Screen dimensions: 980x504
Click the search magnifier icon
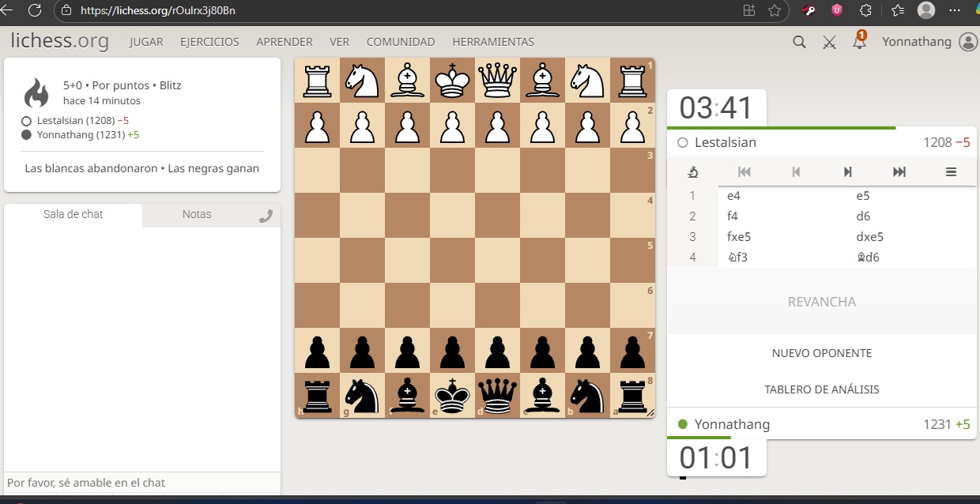click(799, 42)
